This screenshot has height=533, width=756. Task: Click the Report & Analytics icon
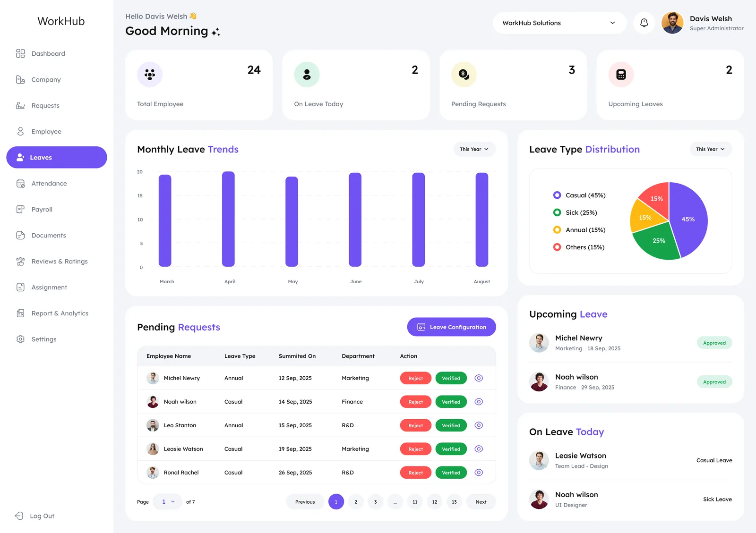20,313
